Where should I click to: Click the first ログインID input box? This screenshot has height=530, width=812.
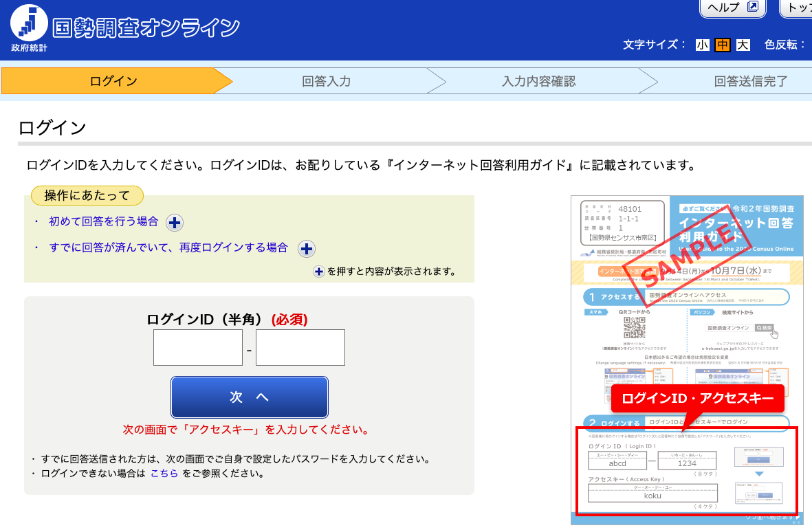(197, 347)
